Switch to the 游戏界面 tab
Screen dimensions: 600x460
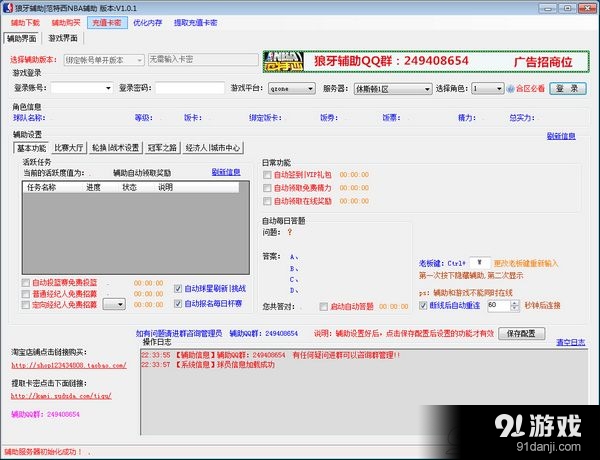(63, 38)
